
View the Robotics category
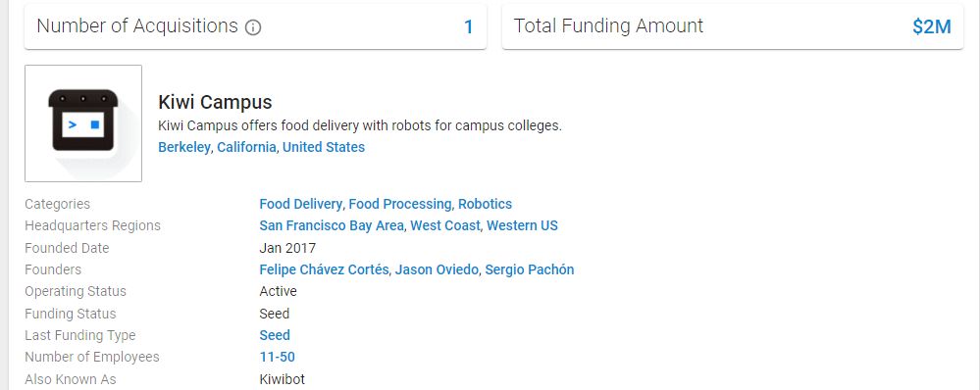[x=485, y=204]
